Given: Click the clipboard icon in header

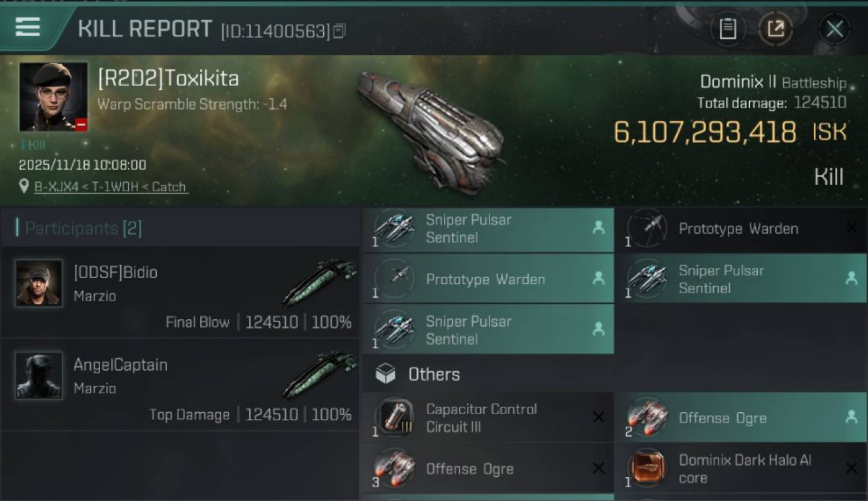Looking at the screenshot, I should (x=727, y=29).
